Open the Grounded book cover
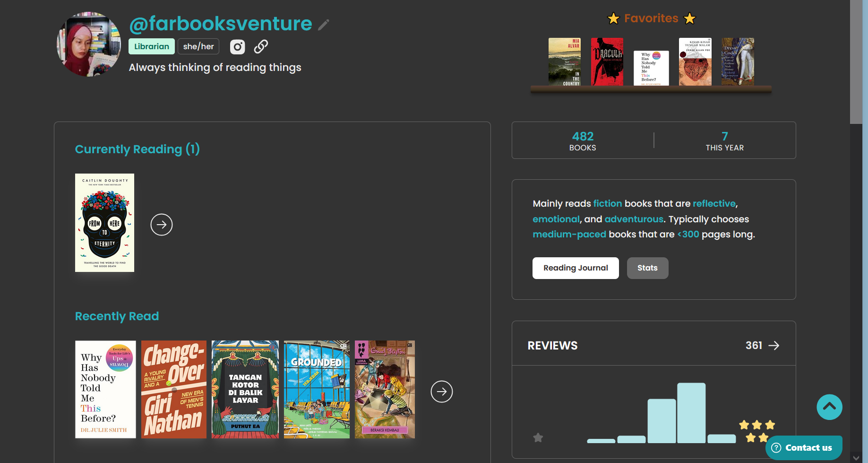 click(317, 389)
